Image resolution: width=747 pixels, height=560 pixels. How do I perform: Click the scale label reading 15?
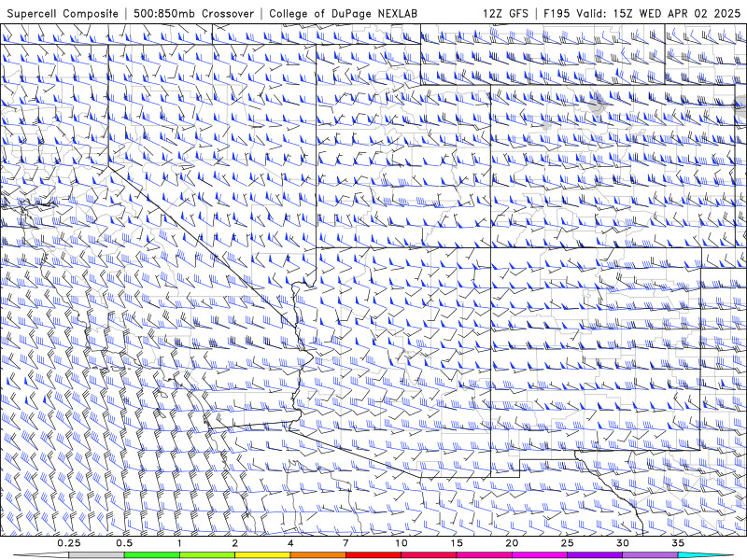pos(457,543)
